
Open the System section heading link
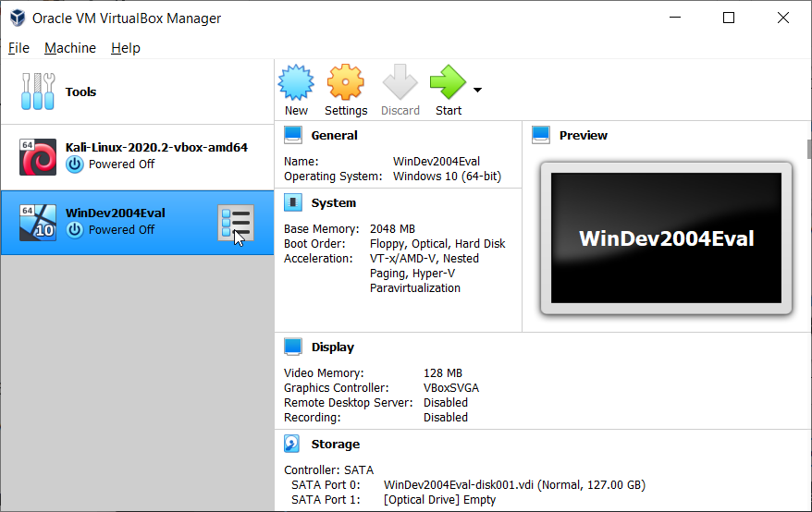click(334, 203)
